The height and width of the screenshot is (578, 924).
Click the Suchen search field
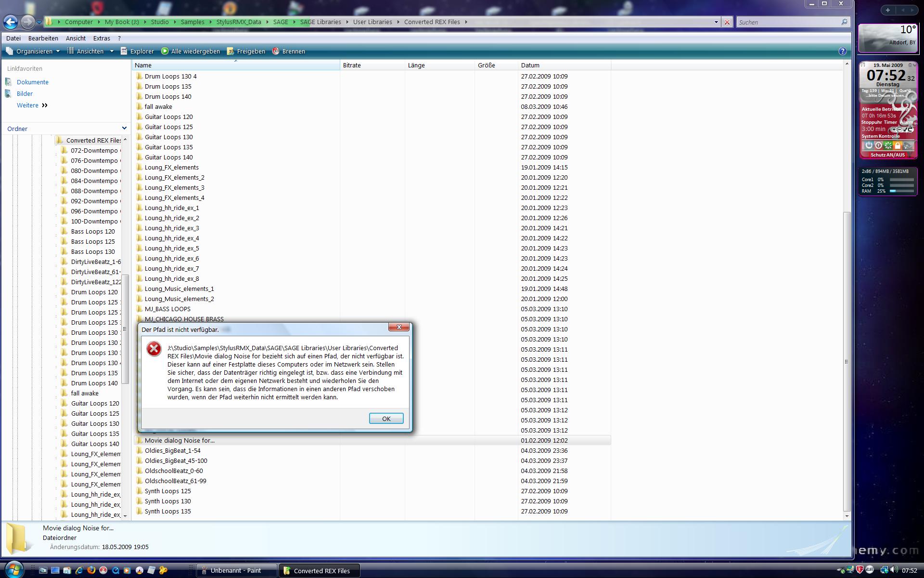(x=788, y=22)
